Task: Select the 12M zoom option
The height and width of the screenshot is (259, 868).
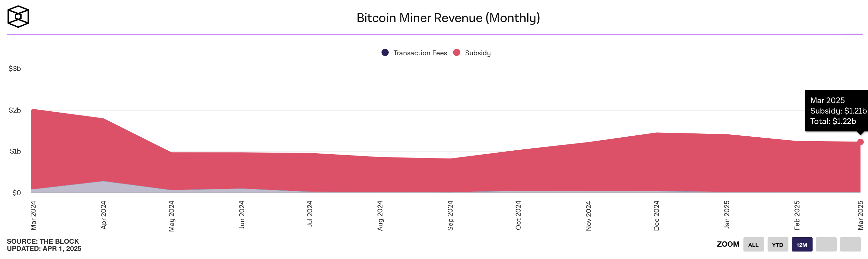Action: point(801,245)
